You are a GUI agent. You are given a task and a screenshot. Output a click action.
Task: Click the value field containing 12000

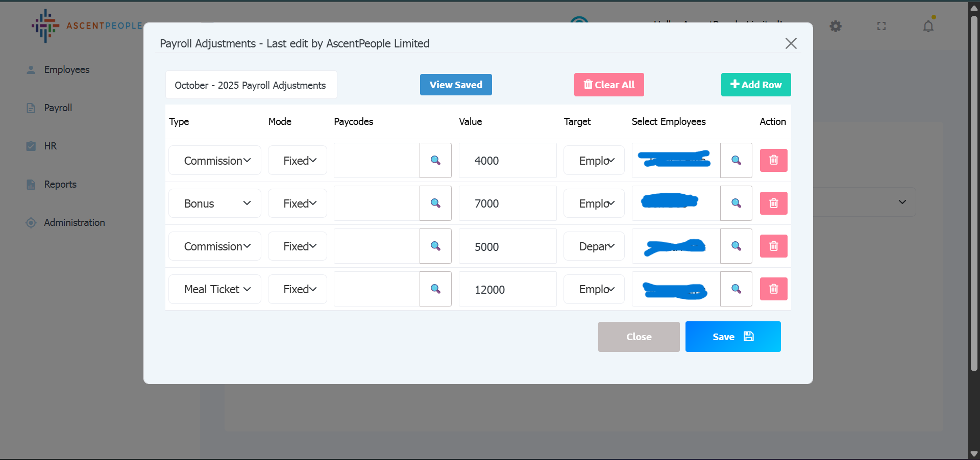(507, 289)
